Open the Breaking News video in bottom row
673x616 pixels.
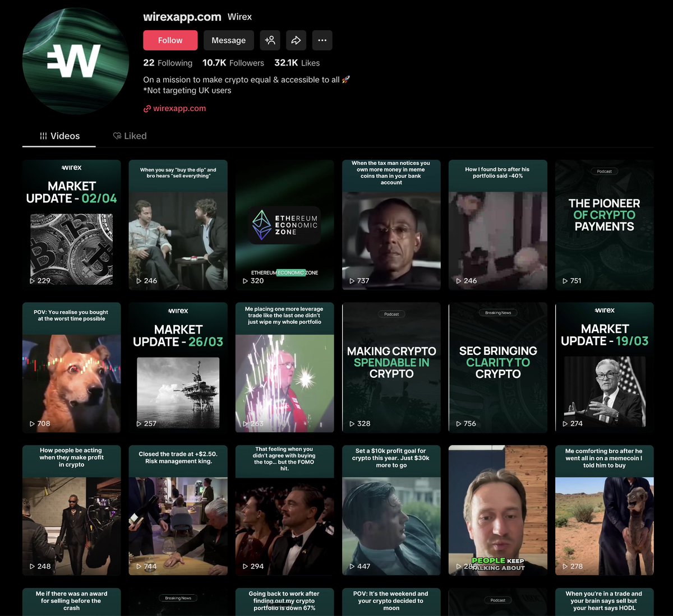coord(178,602)
